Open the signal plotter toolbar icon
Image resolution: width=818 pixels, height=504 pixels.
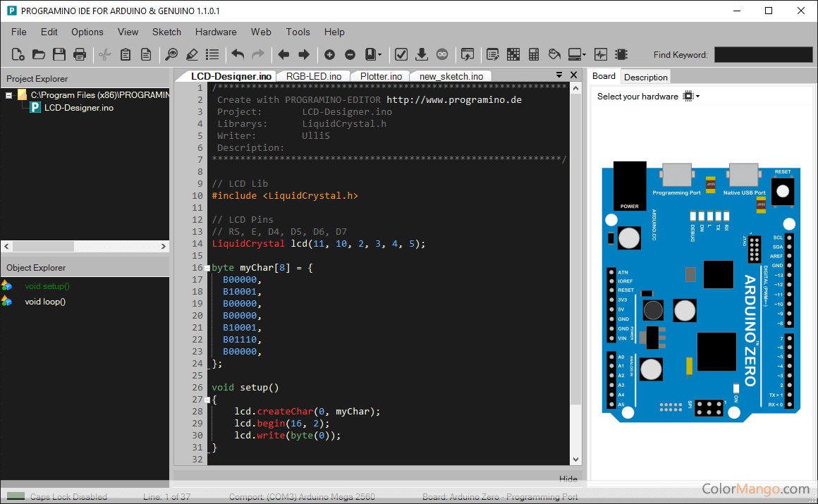(601, 54)
